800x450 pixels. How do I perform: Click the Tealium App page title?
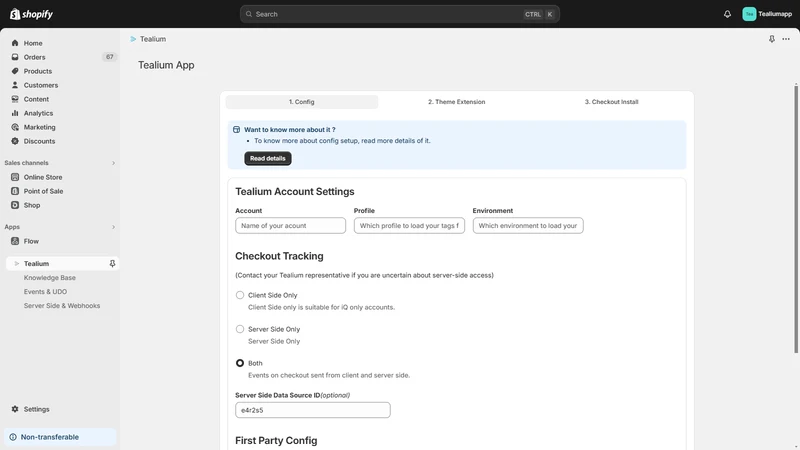[166, 65]
